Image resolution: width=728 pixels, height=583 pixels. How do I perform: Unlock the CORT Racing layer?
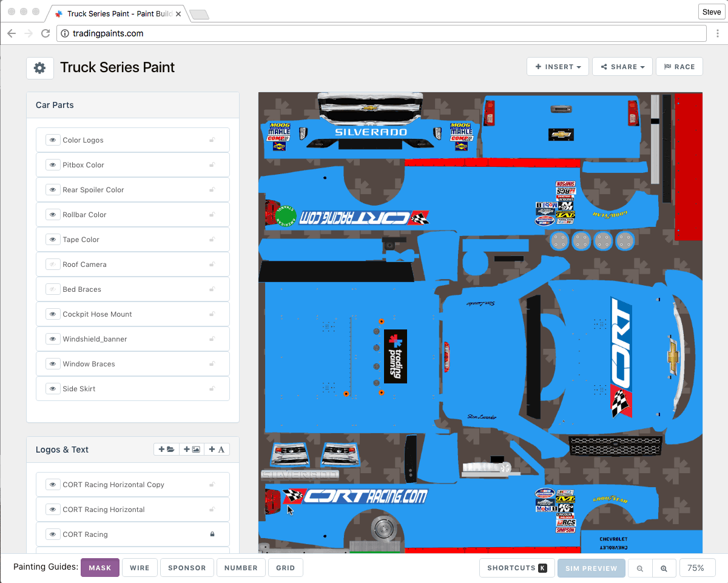coord(212,534)
